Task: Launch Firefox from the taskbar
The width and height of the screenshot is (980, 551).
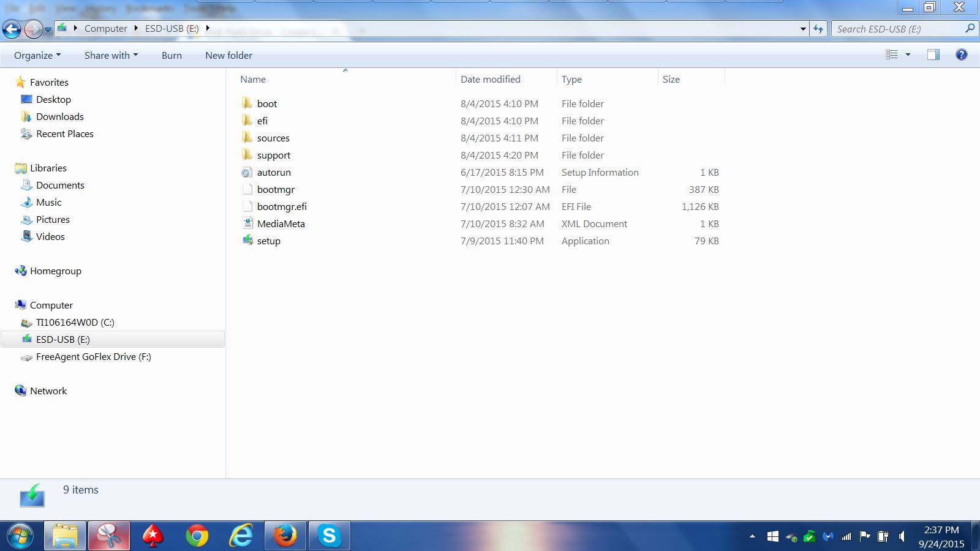Action: coord(285,536)
